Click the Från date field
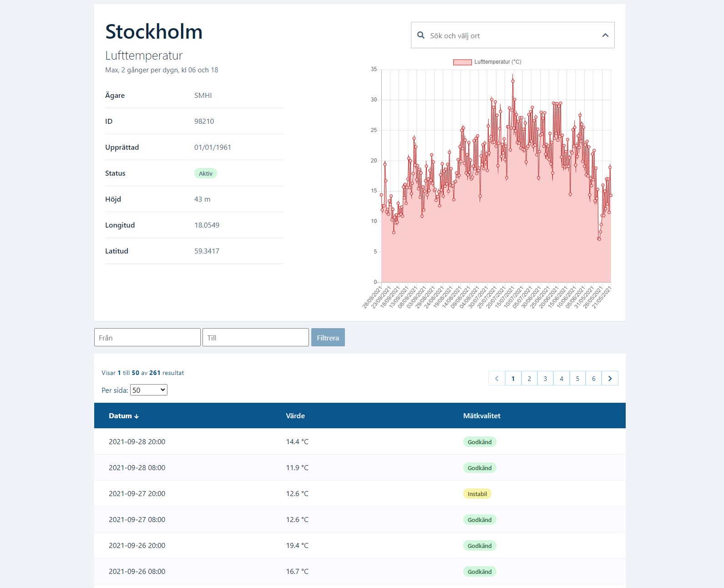This screenshot has width=724, height=588. [147, 337]
